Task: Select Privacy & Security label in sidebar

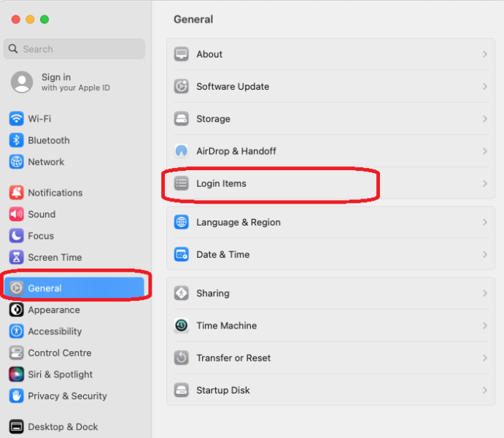Action: tap(68, 396)
